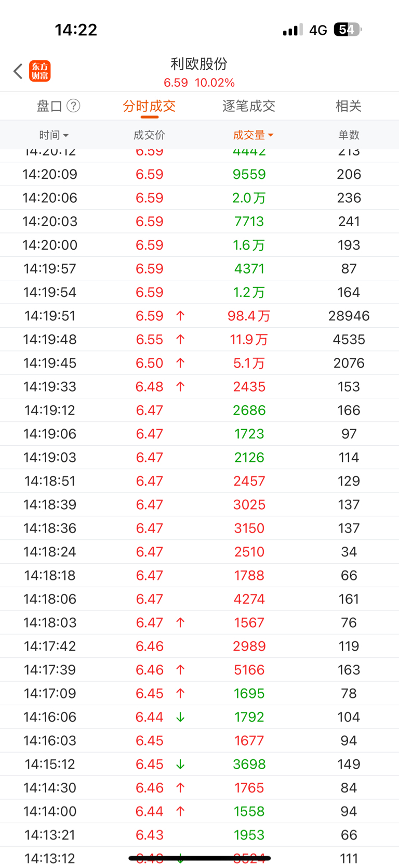Tap the up arrow on the 14:18:03 row
Viewport: 399px width, 868px height.
180,623
